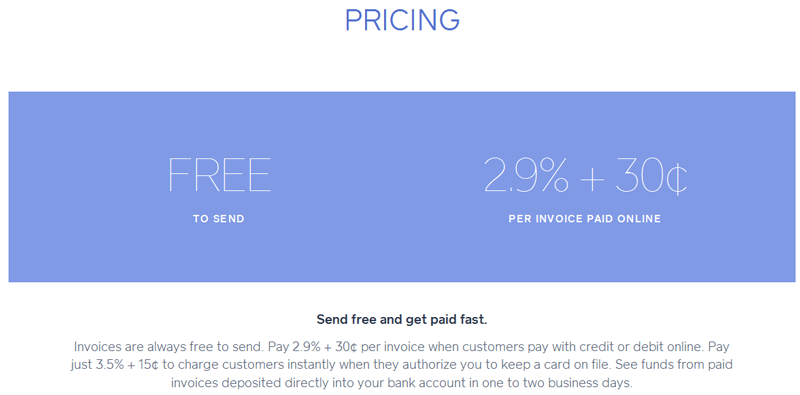Image resolution: width=800 pixels, height=395 pixels.
Task: Click the bold 'Send free and get paid fast.' heading
Action: click(x=402, y=320)
